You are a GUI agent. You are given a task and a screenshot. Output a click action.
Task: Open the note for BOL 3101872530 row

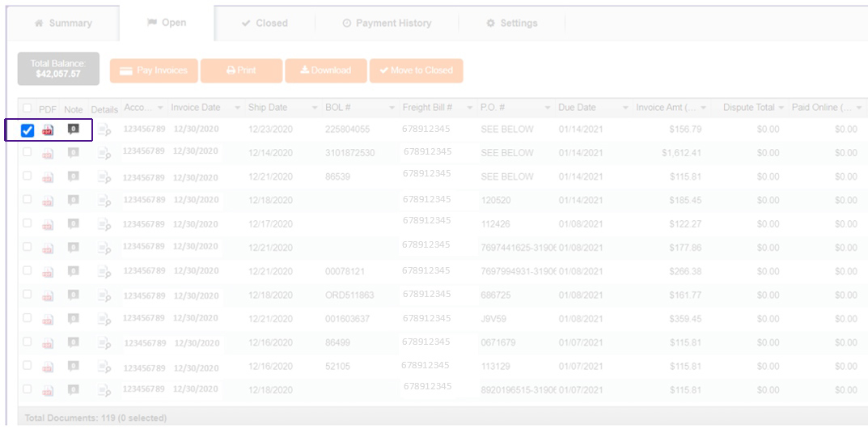[x=73, y=153]
